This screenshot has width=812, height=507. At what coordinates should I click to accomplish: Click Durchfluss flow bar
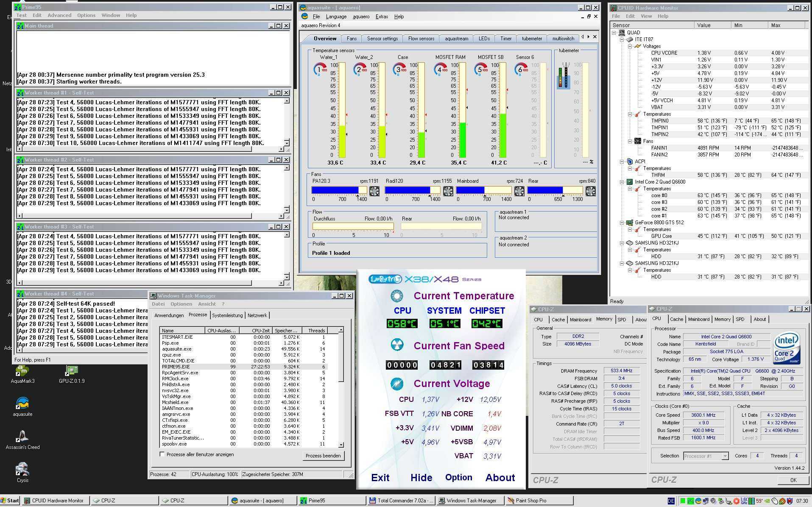tap(353, 226)
